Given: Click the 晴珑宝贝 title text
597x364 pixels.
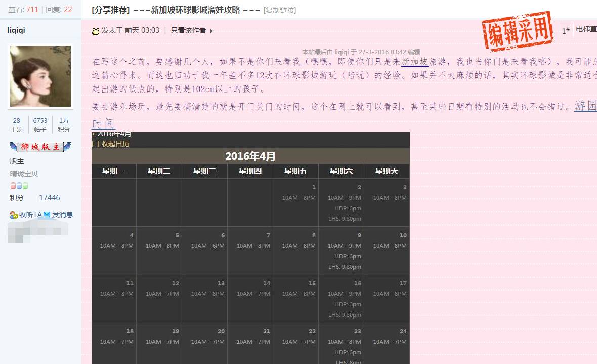Looking at the screenshot, I should [x=24, y=174].
